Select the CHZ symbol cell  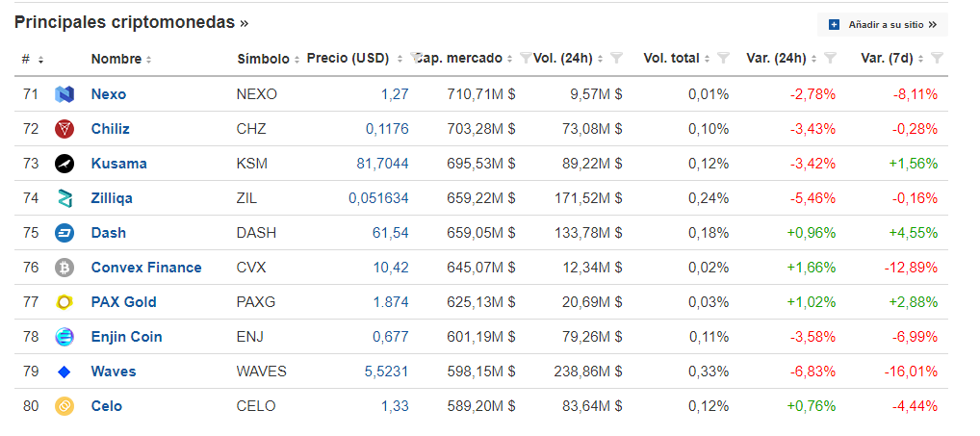click(251, 129)
